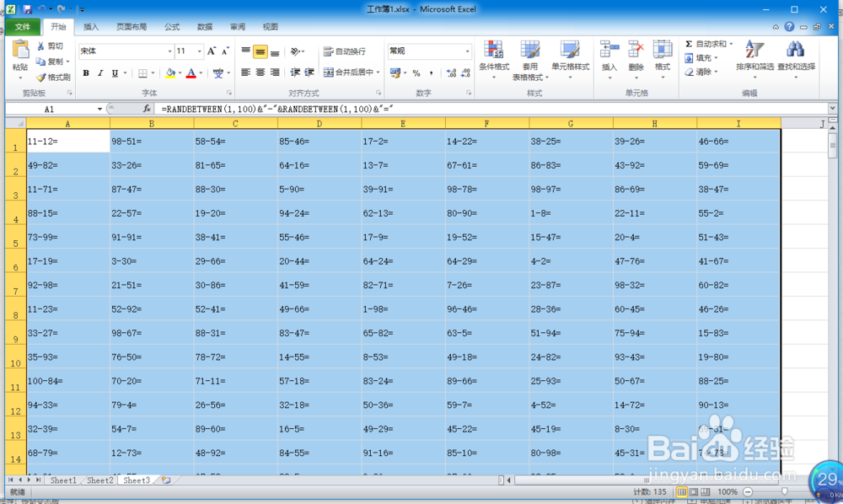Open the File tab

23,27
